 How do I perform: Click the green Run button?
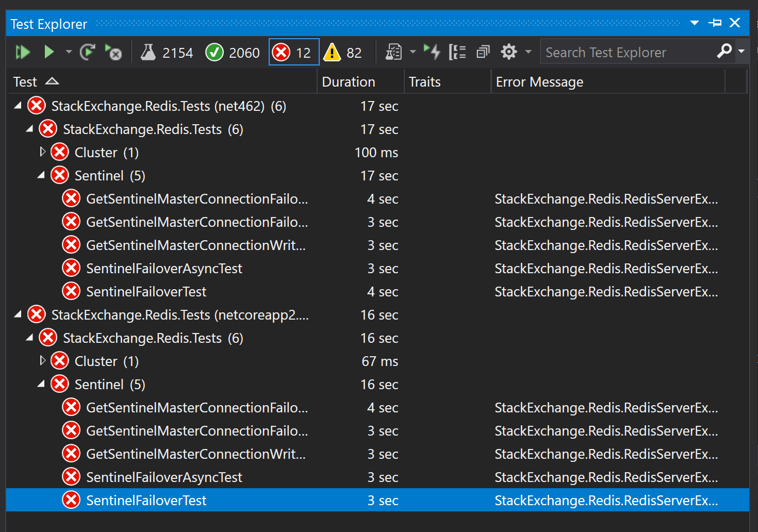(x=49, y=52)
